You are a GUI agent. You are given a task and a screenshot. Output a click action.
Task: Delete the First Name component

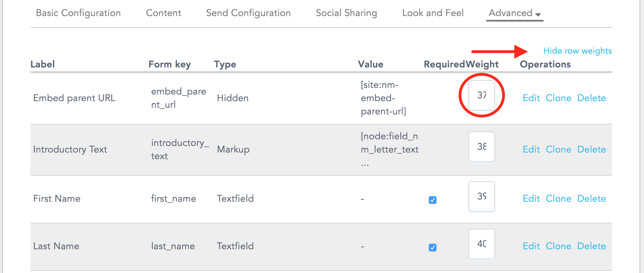[592, 198]
